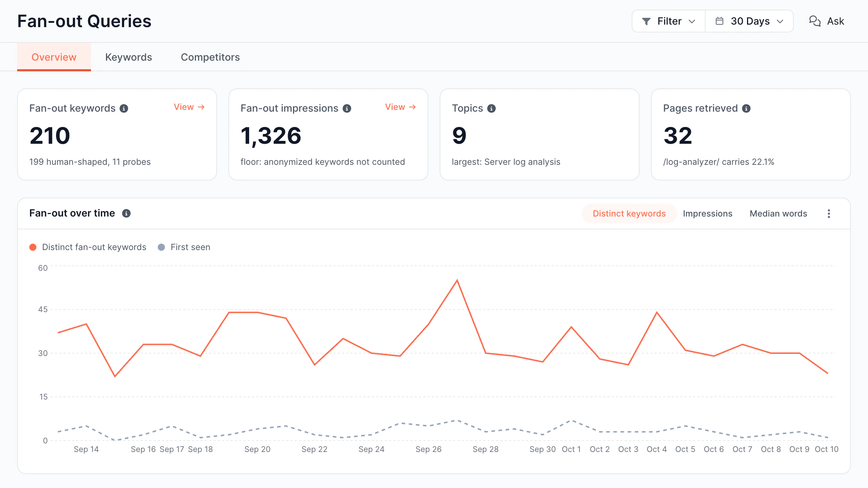Viewport: 868px width, 488px height.
Task: Click the chat bubbles Ask icon
Action: tap(815, 21)
